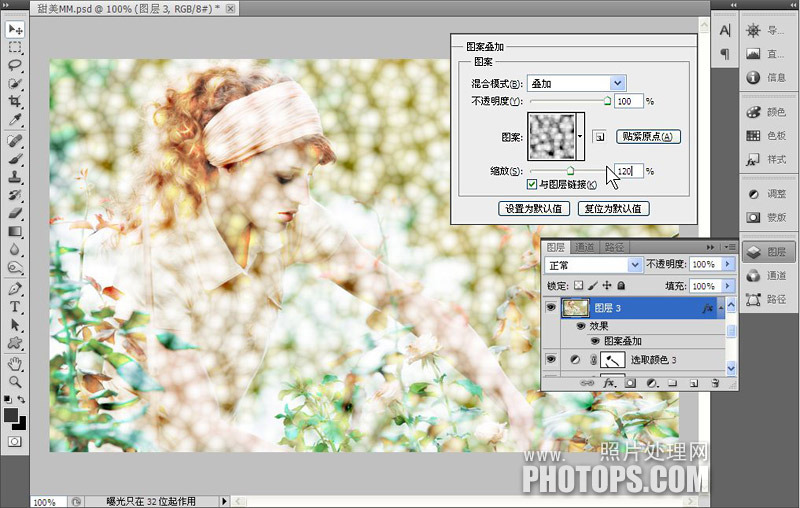Select the Type tool in toolbox

pyautogui.click(x=16, y=307)
